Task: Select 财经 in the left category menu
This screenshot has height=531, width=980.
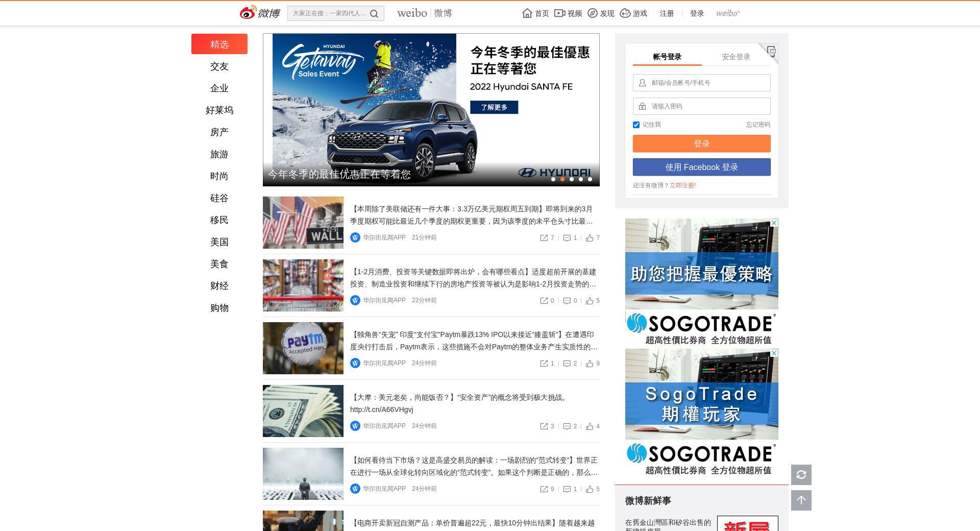Action: (219, 286)
